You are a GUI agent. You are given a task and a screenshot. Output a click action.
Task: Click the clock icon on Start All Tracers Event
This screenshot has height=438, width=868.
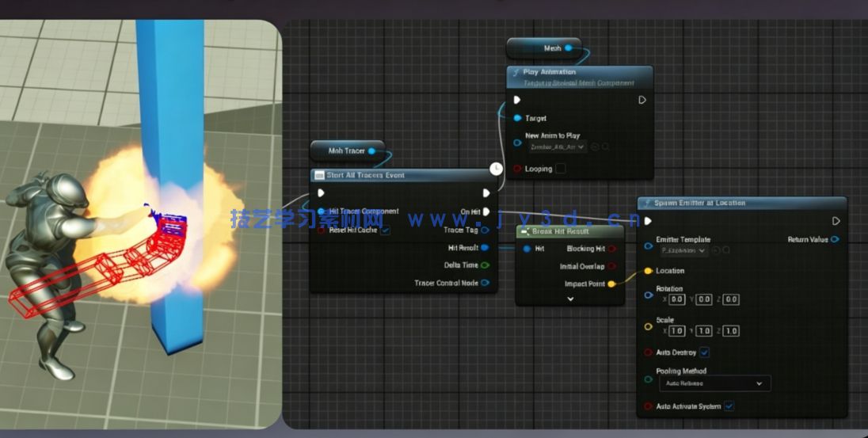[x=496, y=168]
